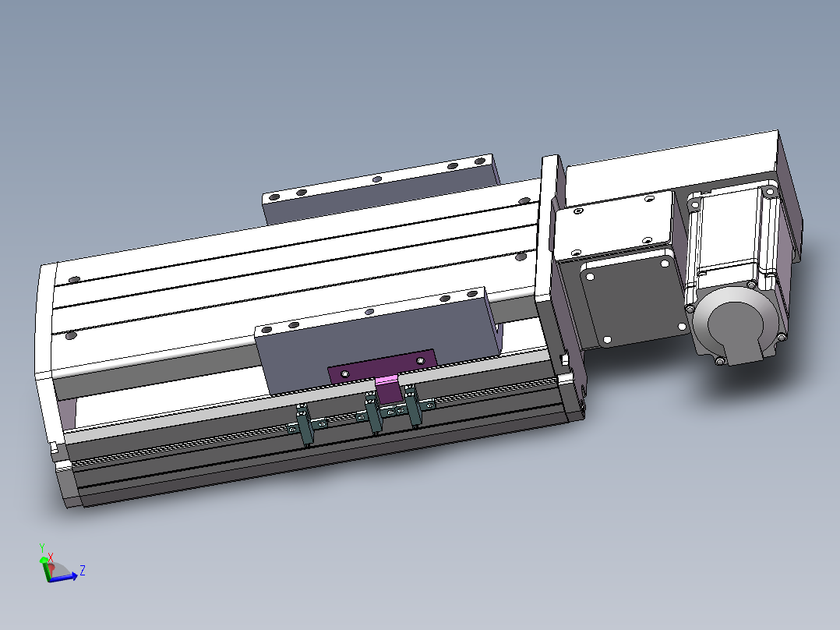840x630 pixels.
Task: Select the purple sensor flag bracket
Action: tap(382, 366)
